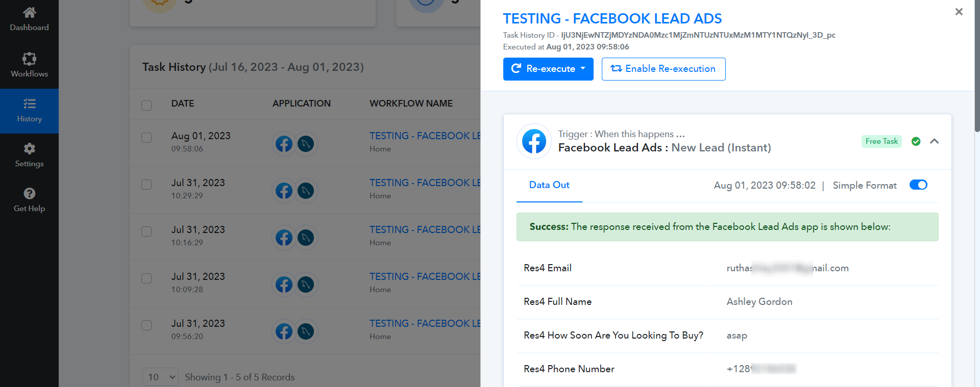Toggle the Simple Format switch
This screenshot has width=980, height=387.
coord(918,185)
